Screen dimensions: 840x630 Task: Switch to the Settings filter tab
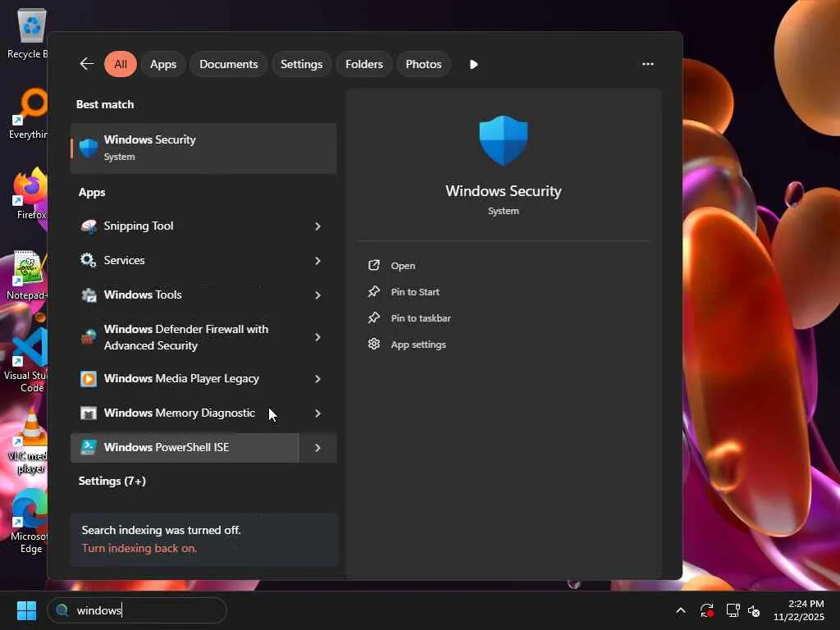coord(302,64)
